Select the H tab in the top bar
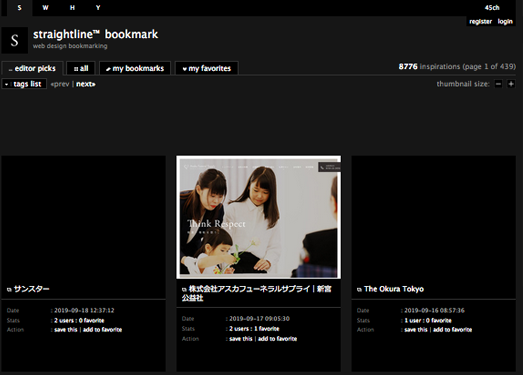The height and width of the screenshot is (375, 523). click(72, 8)
